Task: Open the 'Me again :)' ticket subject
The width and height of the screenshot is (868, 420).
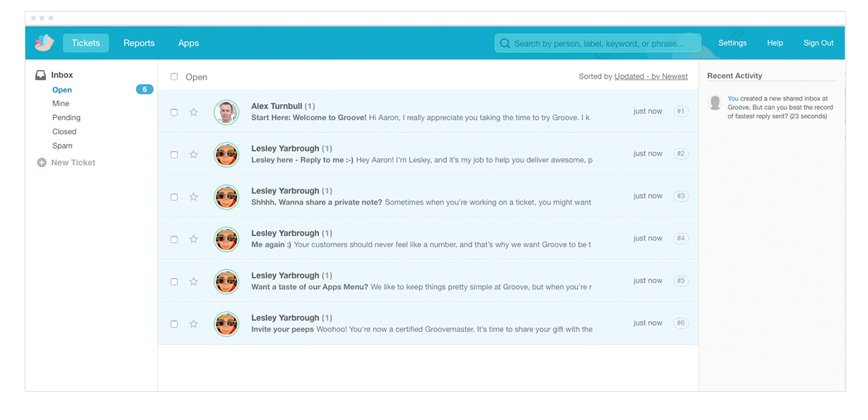Action: click(271, 244)
